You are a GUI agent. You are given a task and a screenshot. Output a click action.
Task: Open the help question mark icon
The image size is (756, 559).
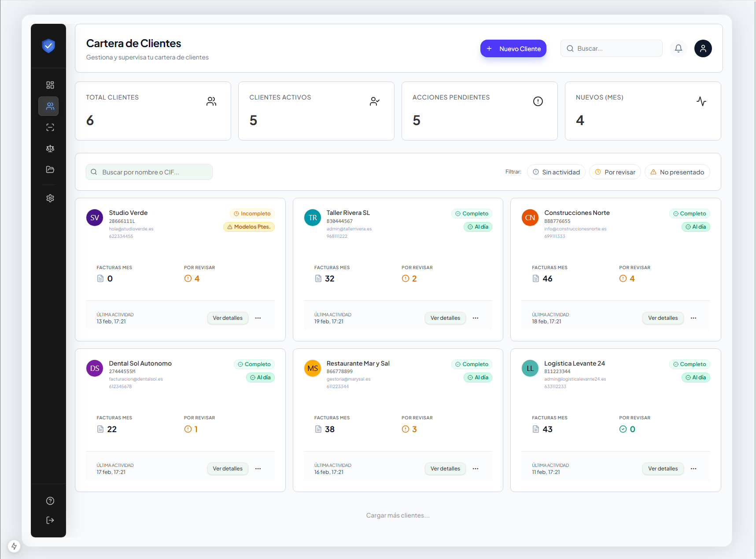point(50,501)
